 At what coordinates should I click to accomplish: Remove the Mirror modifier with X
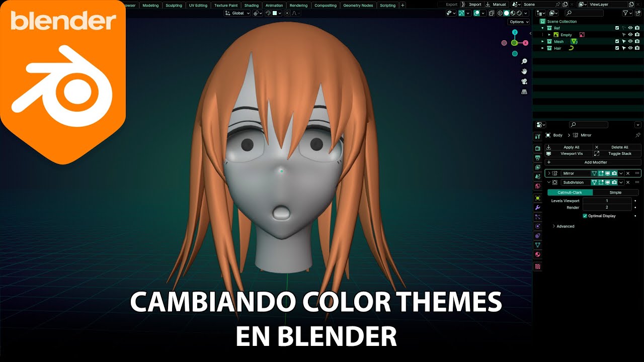click(x=628, y=173)
